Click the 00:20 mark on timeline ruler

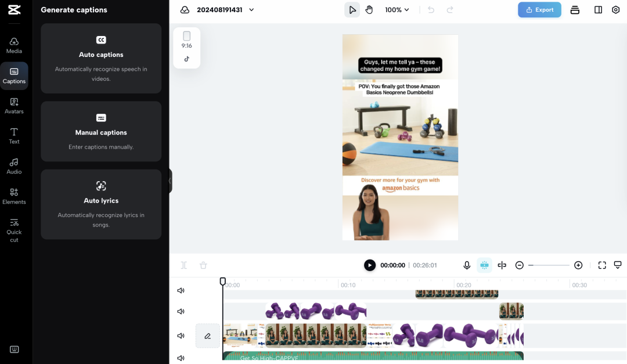(x=463, y=285)
